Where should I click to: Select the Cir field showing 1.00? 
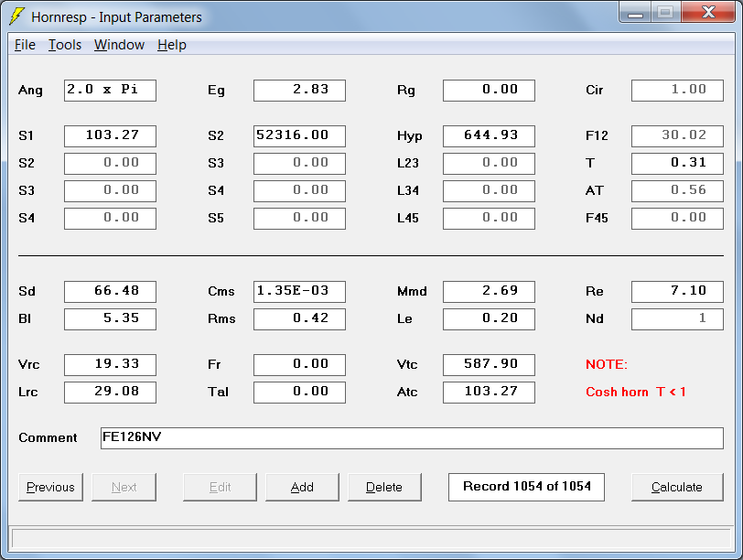[678, 90]
